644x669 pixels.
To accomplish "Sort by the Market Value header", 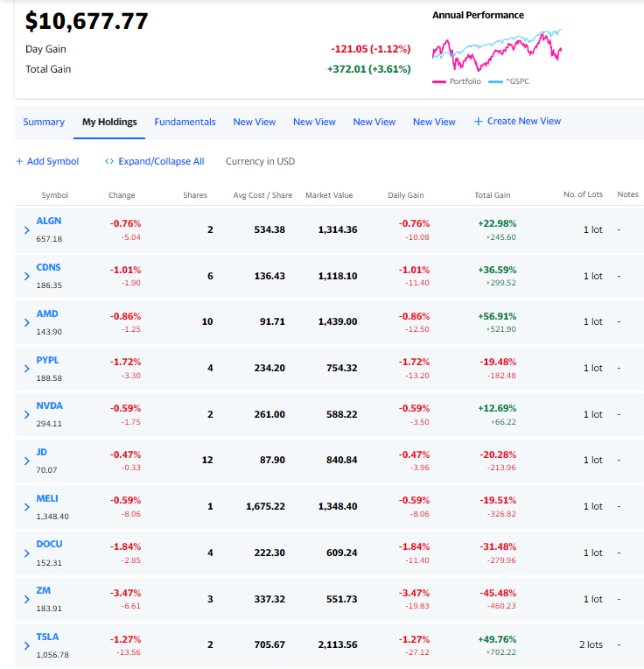I will point(329,195).
